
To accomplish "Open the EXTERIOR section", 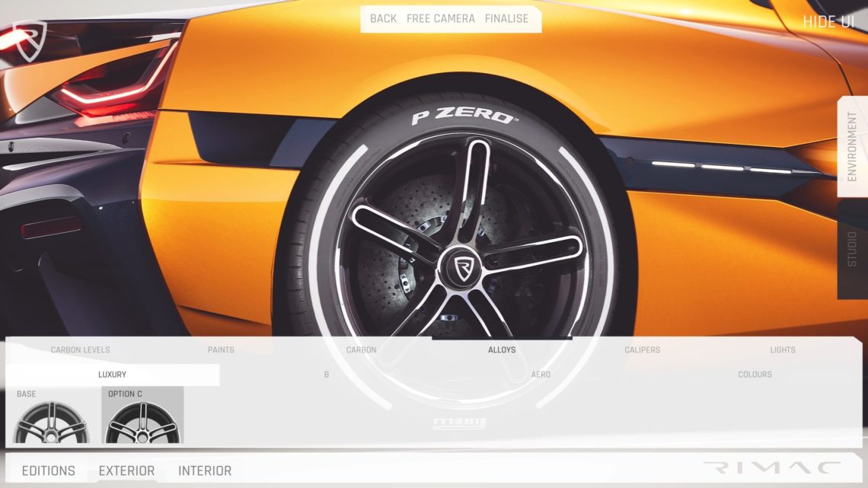I will (x=126, y=470).
